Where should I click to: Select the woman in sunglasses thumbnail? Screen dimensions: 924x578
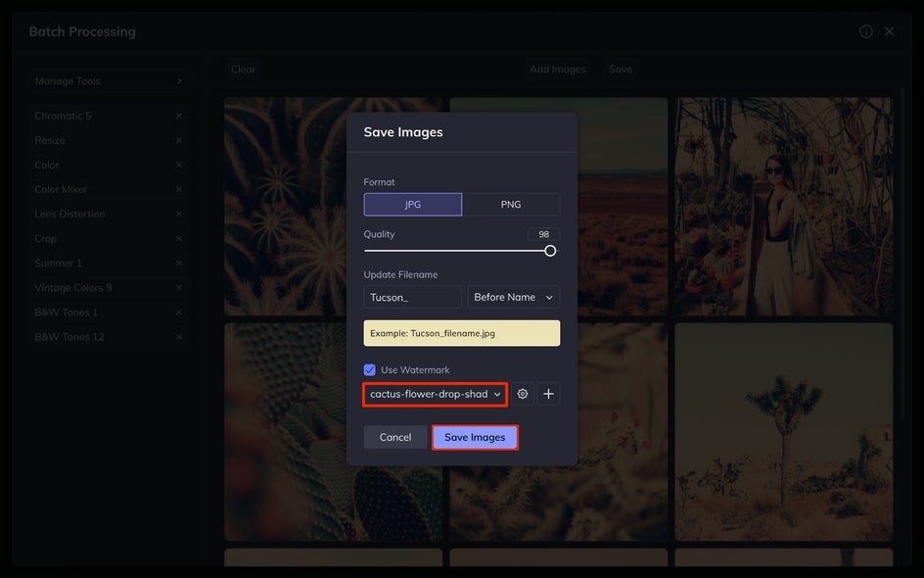[x=784, y=207]
